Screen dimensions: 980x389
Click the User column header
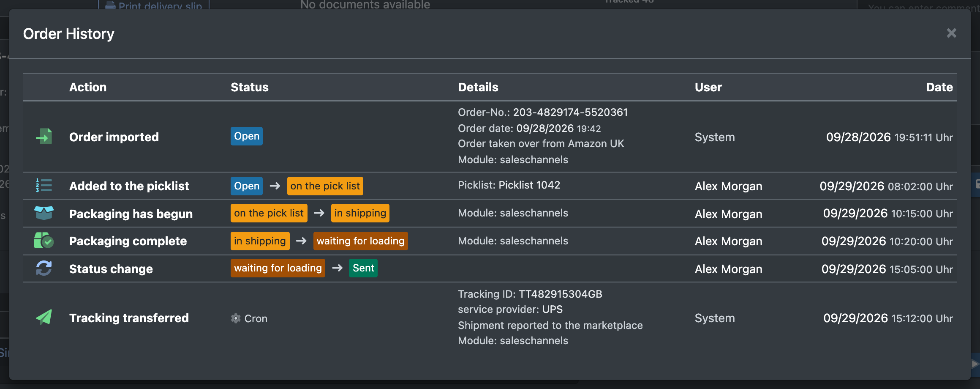point(708,87)
